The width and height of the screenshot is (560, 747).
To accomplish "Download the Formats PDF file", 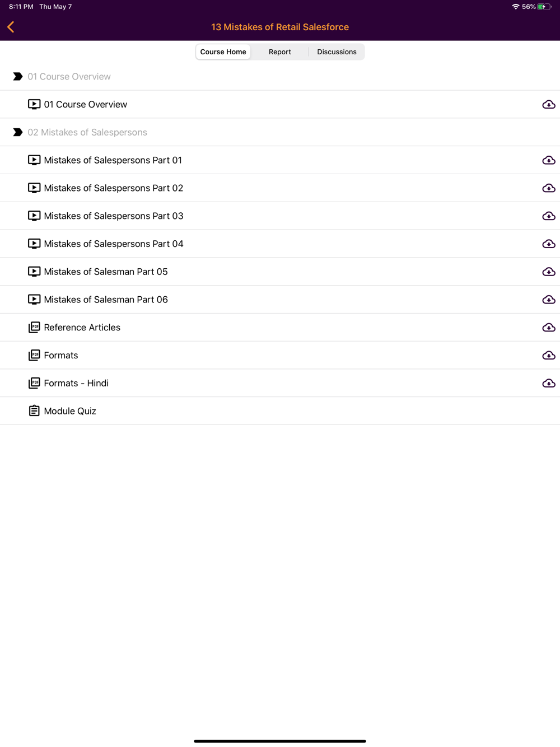I will pyautogui.click(x=548, y=356).
